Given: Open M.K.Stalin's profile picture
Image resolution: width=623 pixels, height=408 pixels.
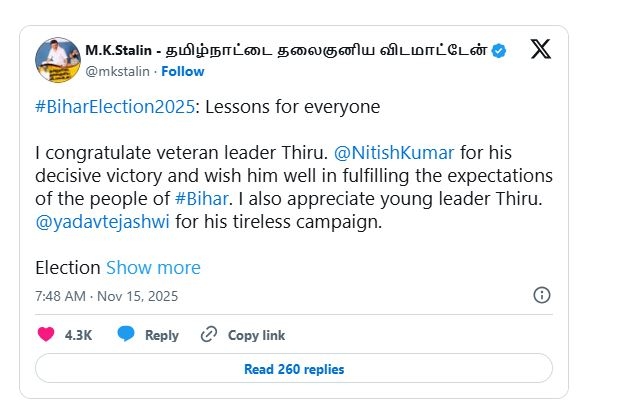Looking at the screenshot, I should pyautogui.click(x=58, y=59).
